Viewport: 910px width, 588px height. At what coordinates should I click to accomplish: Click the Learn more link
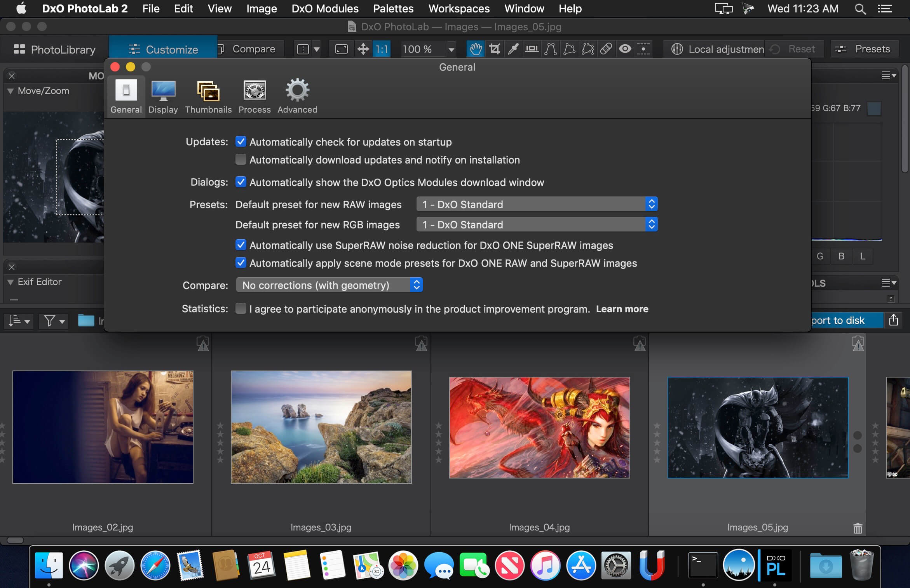(x=622, y=309)
